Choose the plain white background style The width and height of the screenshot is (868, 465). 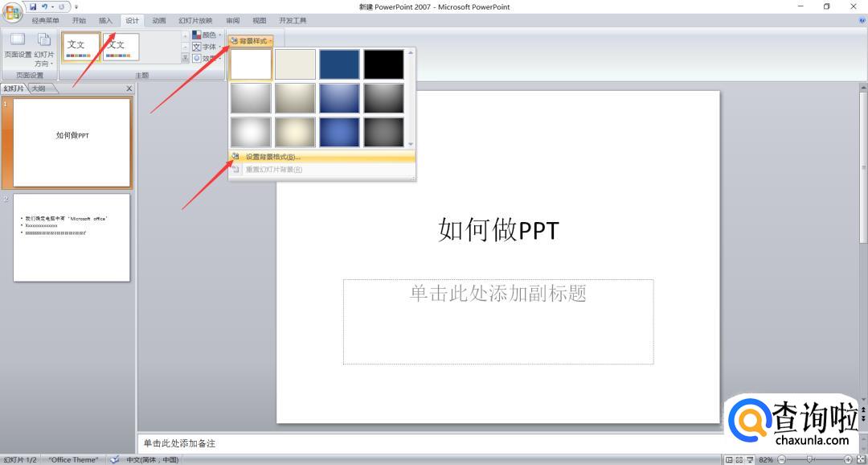point(251,64)
